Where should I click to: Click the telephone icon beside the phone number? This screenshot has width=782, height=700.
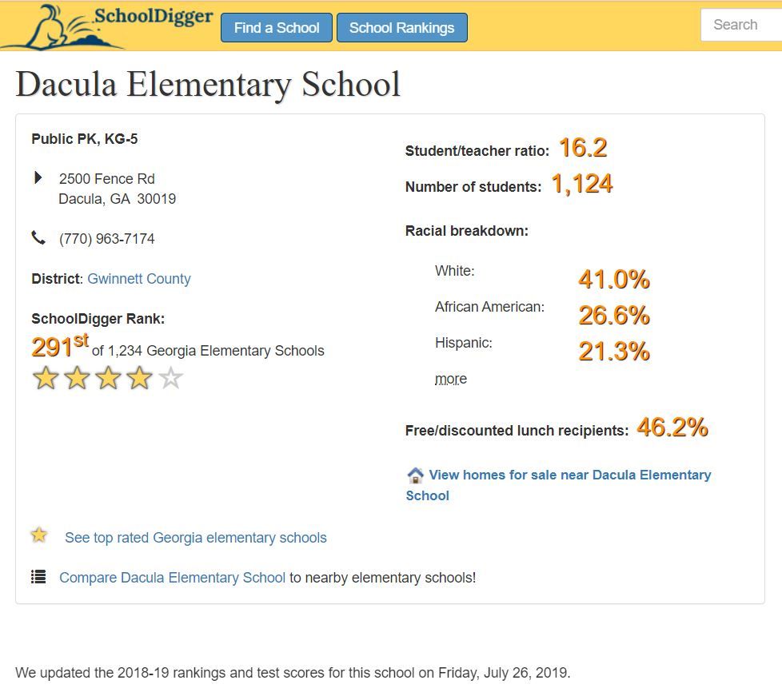(x=39, y=237)
